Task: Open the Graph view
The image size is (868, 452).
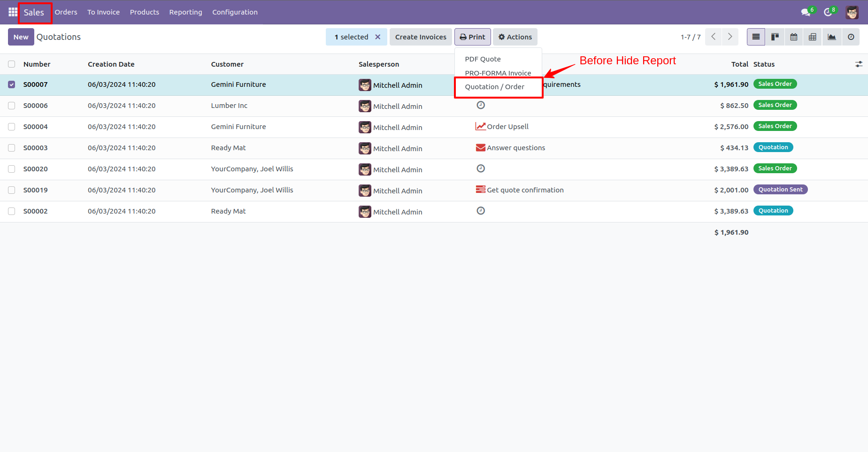Action: point(832,37)
